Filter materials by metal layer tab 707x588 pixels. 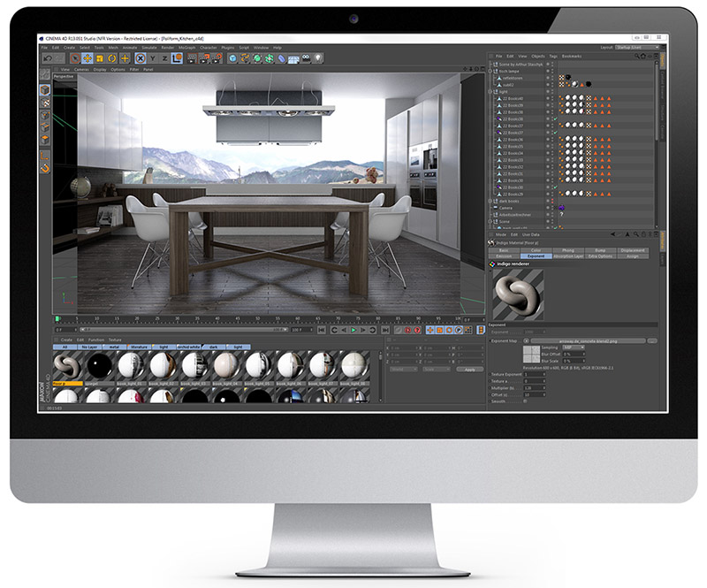click(115, 347)
